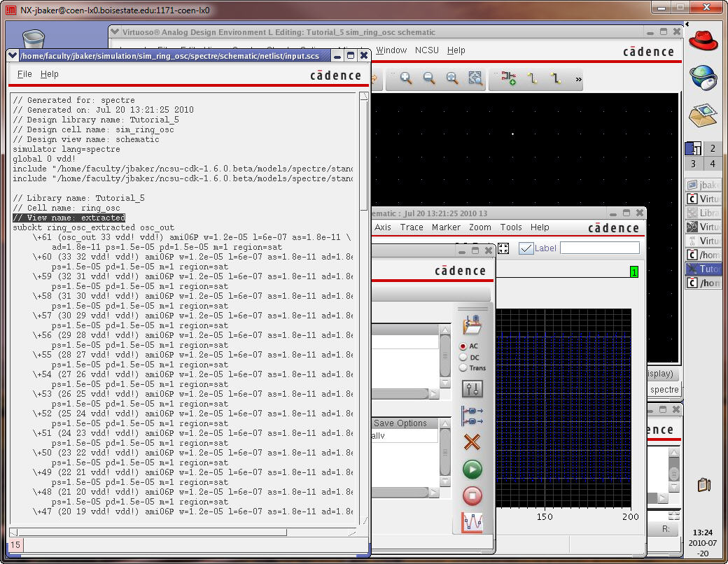Viewport: 728px width, 564px height.
Task: Click the Zoom Out magnifier icon
Action: click(429, 79)
